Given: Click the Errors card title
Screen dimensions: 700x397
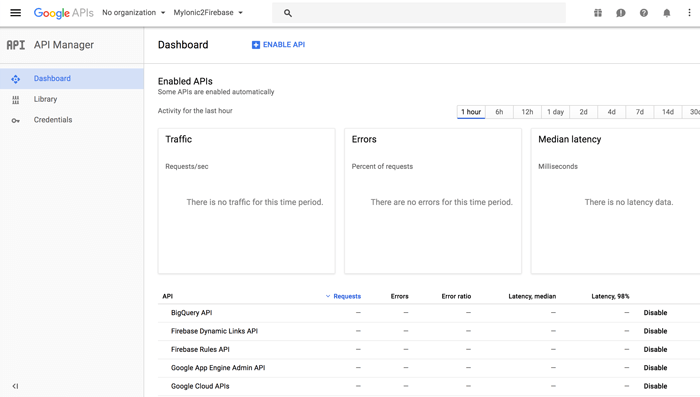Looking at the screenshot, I should pos(364,139).
